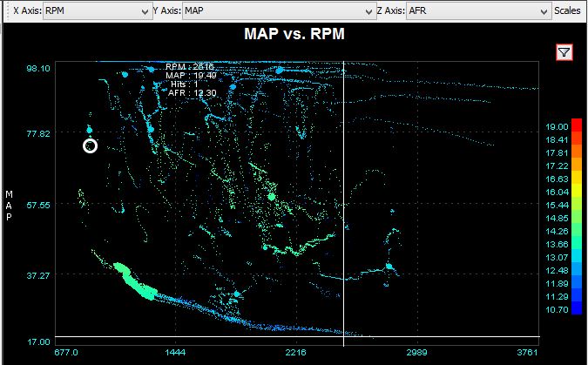Screen dimensions: 588x365
Task: Click the 2216 tick label on RPM axis
Action: [x=296, y=353]
